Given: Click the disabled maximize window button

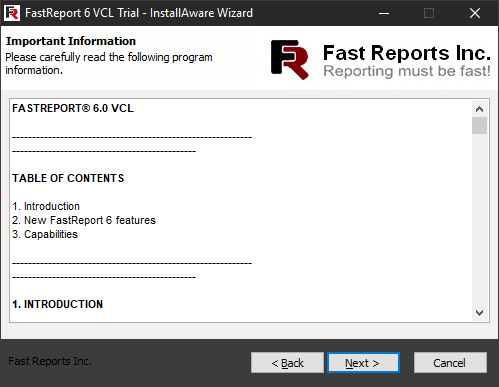Looking at the screenshot, I should (x=429, y=13).
